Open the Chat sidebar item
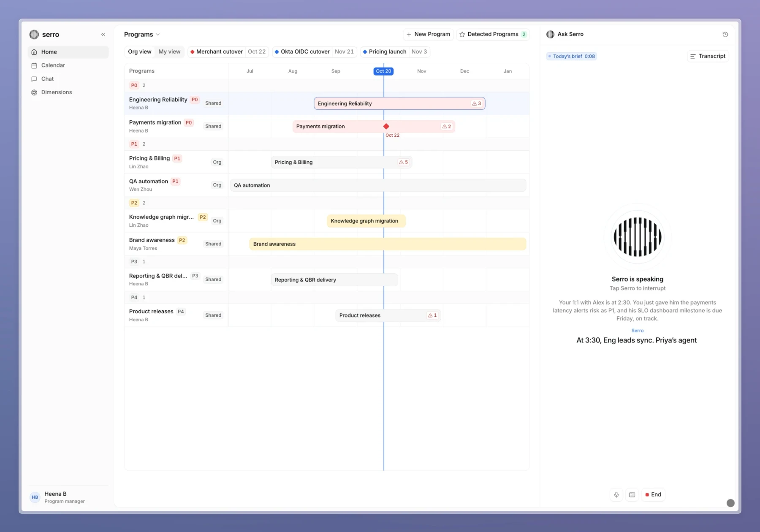Image resolution: width=760 pixels, height=532 pixels. coord(68,79)
